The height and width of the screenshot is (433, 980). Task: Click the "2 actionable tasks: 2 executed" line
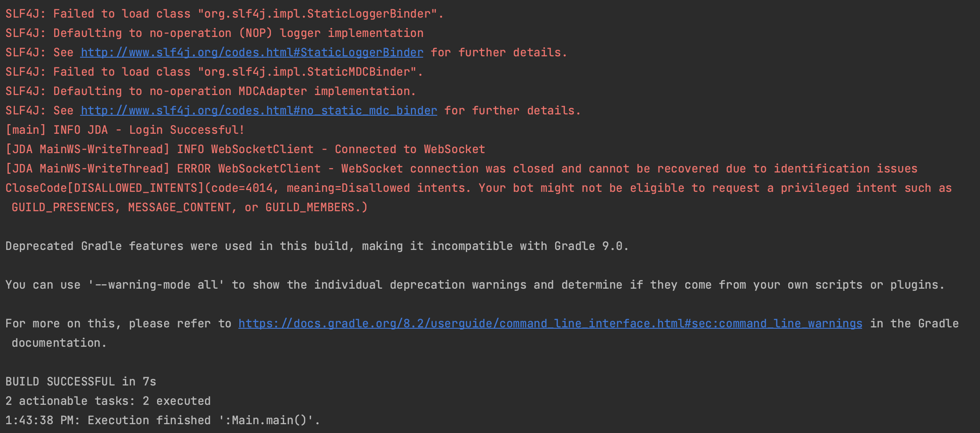(108, 401)
